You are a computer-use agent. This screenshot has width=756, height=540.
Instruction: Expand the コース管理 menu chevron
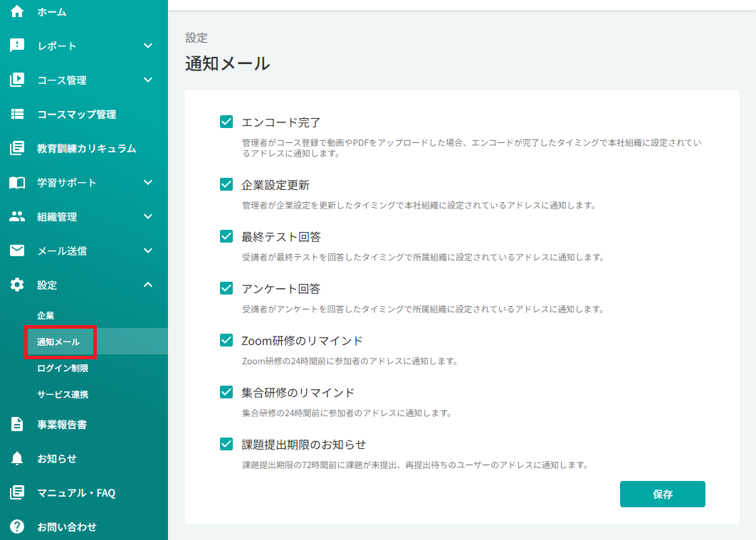[148, 80]
